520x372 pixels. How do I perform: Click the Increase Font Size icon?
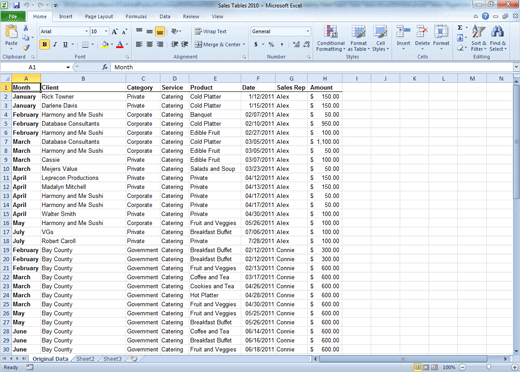(114, 32)
